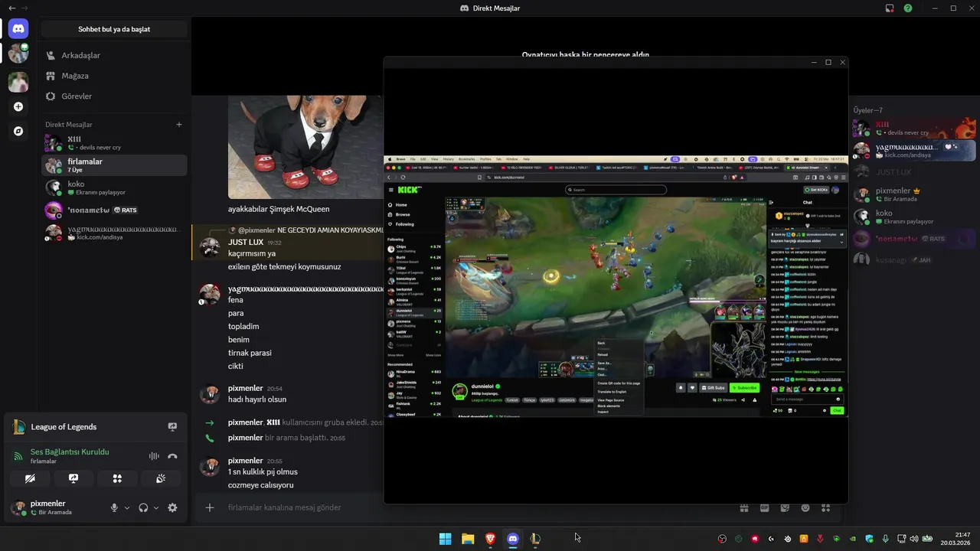The height and width of the screenshot is (551, 980).
Task: Select View Page Source context menu item
Action: [x=611, y=400]
